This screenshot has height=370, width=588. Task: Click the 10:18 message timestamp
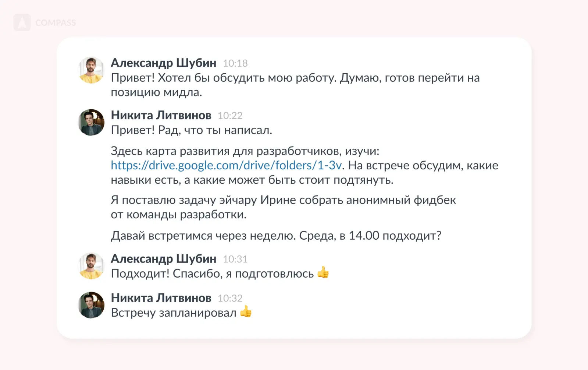(x=235, y=63)
